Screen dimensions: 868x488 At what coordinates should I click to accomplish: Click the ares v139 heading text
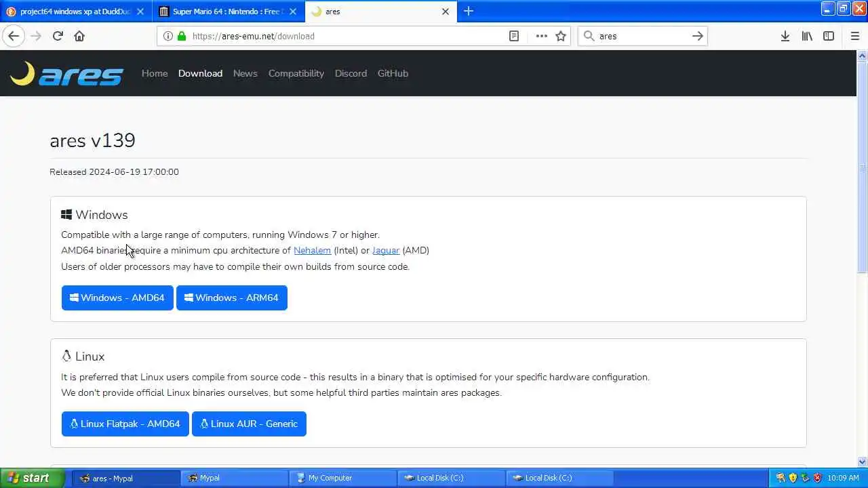92,140
